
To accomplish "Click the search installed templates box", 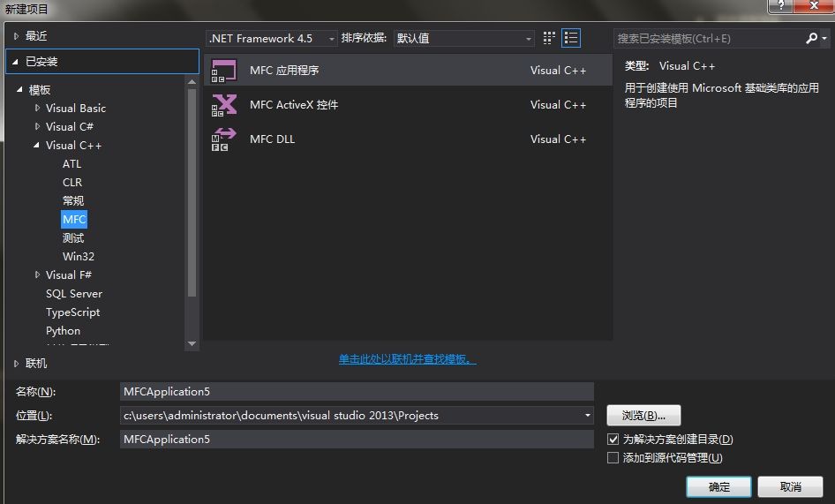I will [710, 38].
